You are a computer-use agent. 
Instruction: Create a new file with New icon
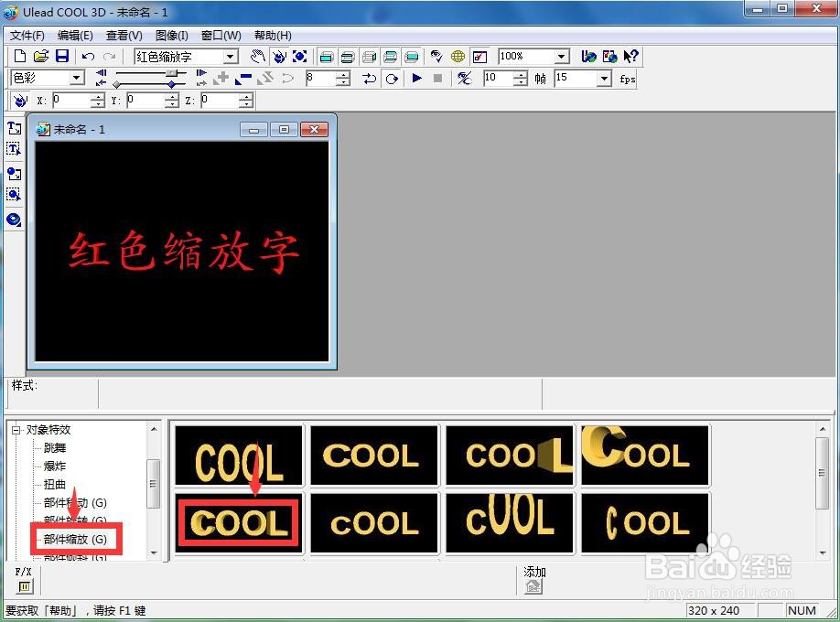click(19, 56)
